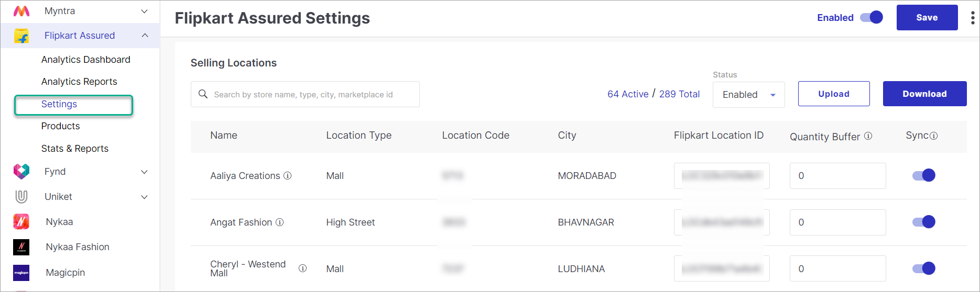This screenshot has width=980, height=292.
Task: Open the three-dot more options menu
Action: tap(973, 18)
